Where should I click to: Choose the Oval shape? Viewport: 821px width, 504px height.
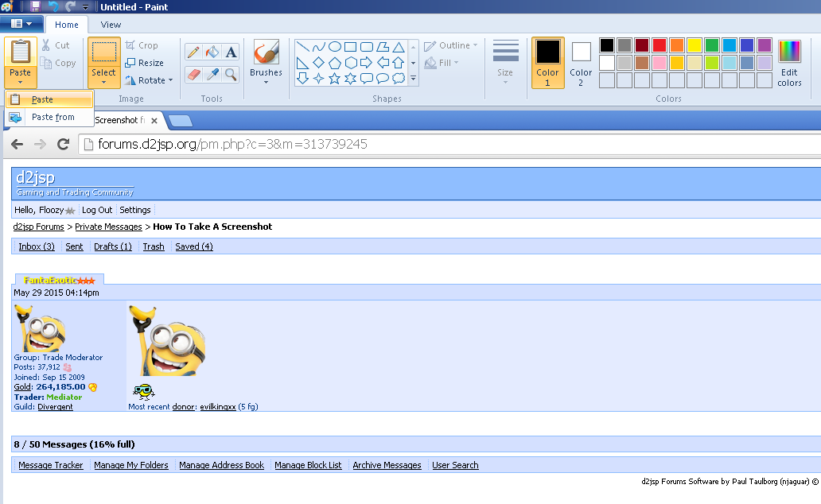[x=335, y=47]
